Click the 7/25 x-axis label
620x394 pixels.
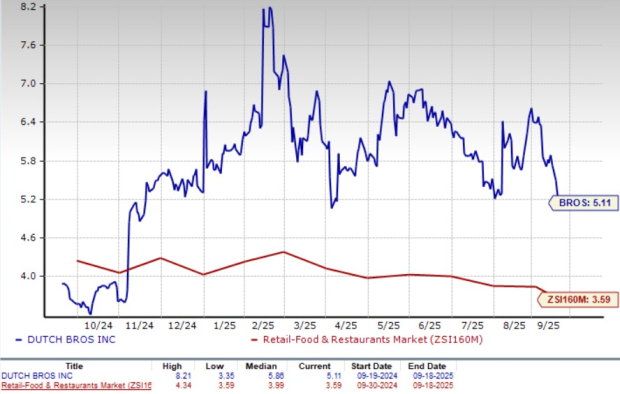(473, 326)
